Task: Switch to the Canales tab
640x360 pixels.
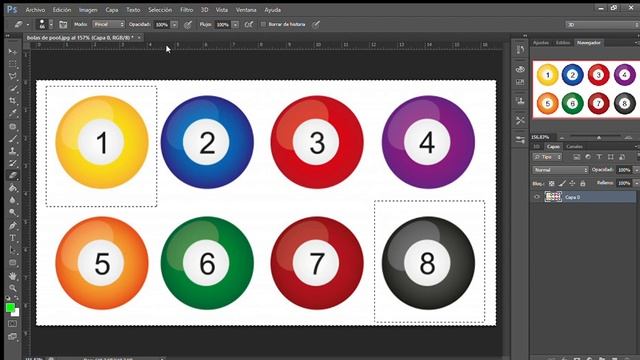Action: coord(574,147)
